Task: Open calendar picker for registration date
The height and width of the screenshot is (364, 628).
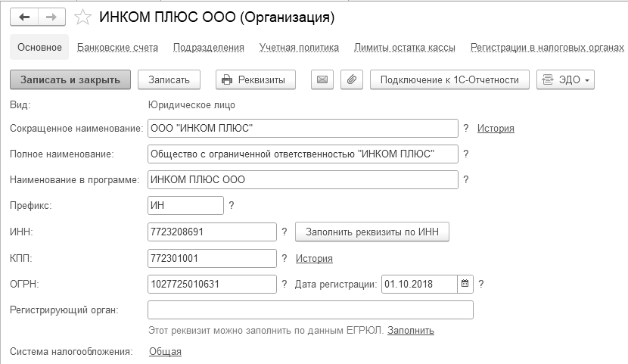Action: tap(465, 285)
